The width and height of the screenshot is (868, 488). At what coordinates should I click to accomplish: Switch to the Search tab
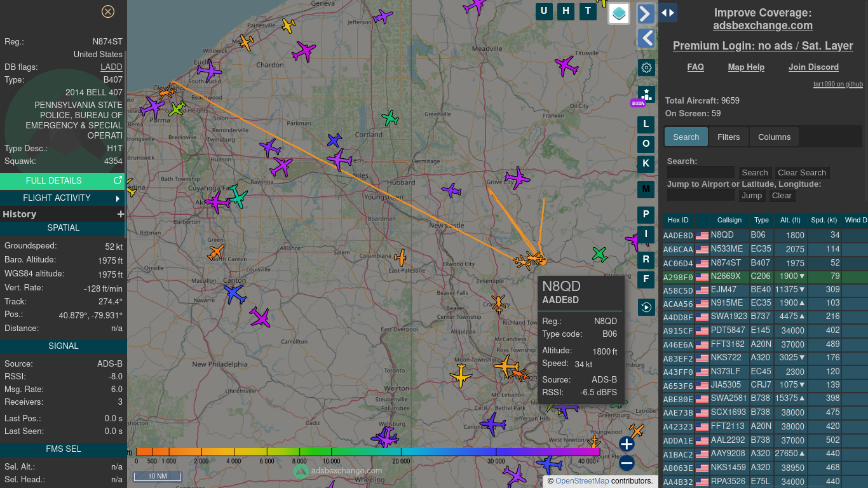click(686, 137)
